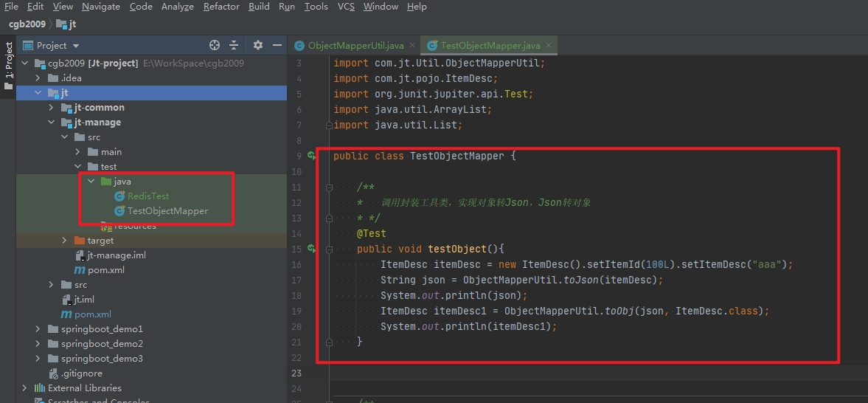Click the TestObjectMapper class icon in tree
Screen dimensions: 868x403
coord(119,211)
